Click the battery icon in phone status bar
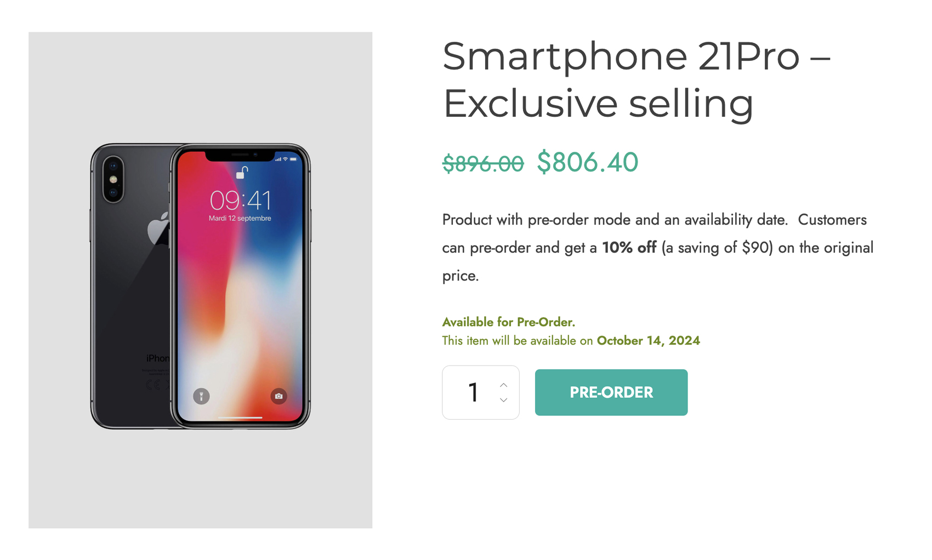932x560 pixels. 293,159
